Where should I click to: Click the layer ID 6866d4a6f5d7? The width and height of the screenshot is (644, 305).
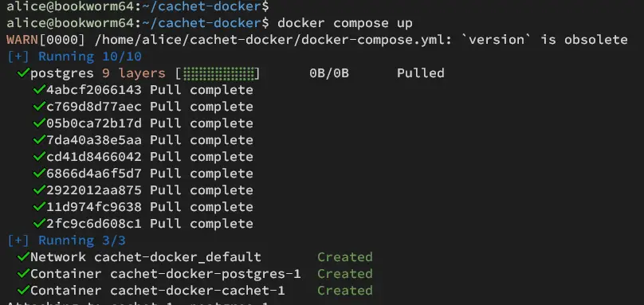93,174
